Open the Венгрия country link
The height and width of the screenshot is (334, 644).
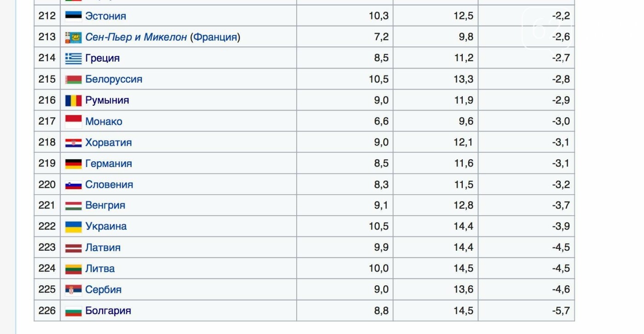(105, 205)
